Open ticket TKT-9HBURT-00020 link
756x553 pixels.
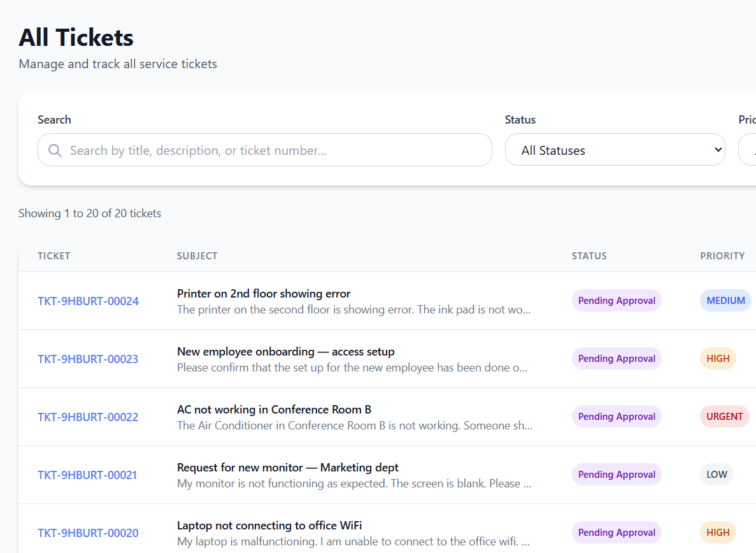click(88, 533)
